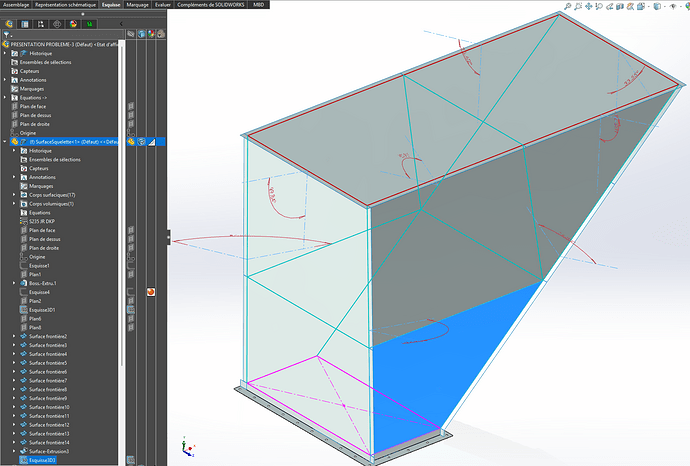Screen dimensions: 690x466
Task: Click the panel collapse handle on splitter
Action: click(x=168, y=236)
